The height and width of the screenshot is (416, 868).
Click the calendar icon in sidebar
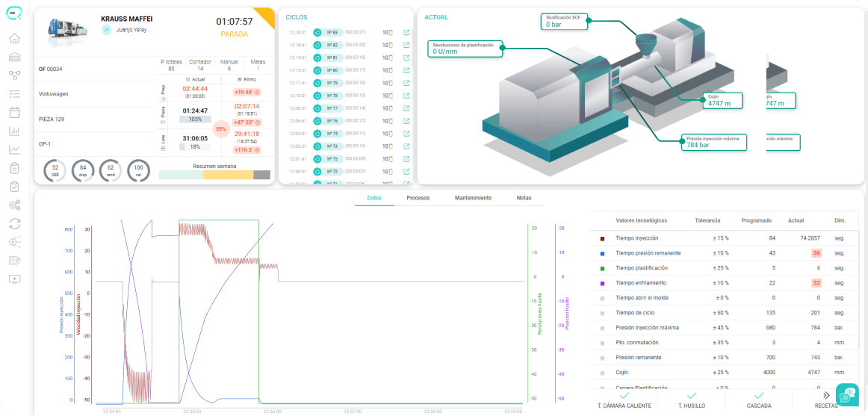[x=15, y=113]
